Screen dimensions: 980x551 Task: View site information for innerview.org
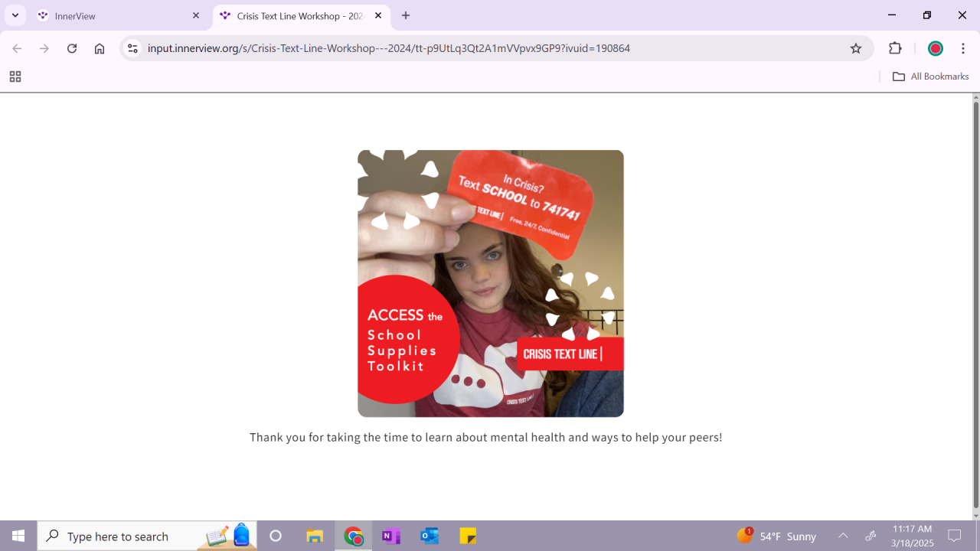click(x=132, y=48)
